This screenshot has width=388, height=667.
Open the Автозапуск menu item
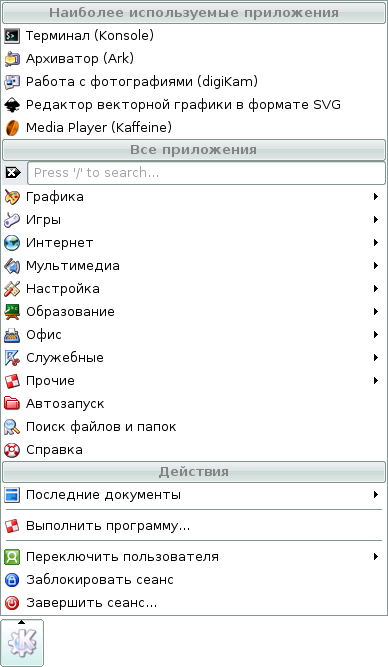[194, 404]
